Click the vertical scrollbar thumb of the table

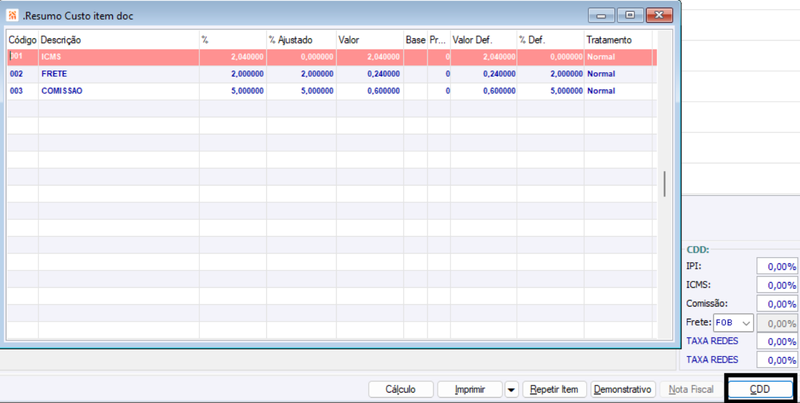click(x=664, y=184)
